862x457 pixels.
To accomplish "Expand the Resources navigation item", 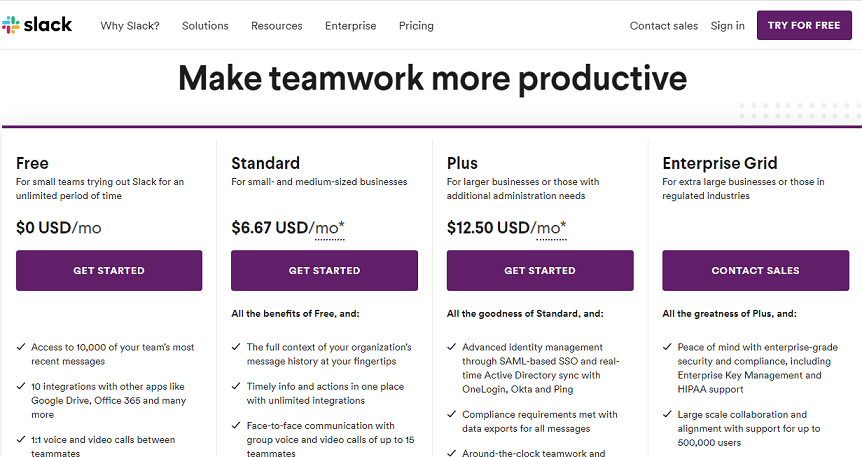I will (x=276, y=26).
